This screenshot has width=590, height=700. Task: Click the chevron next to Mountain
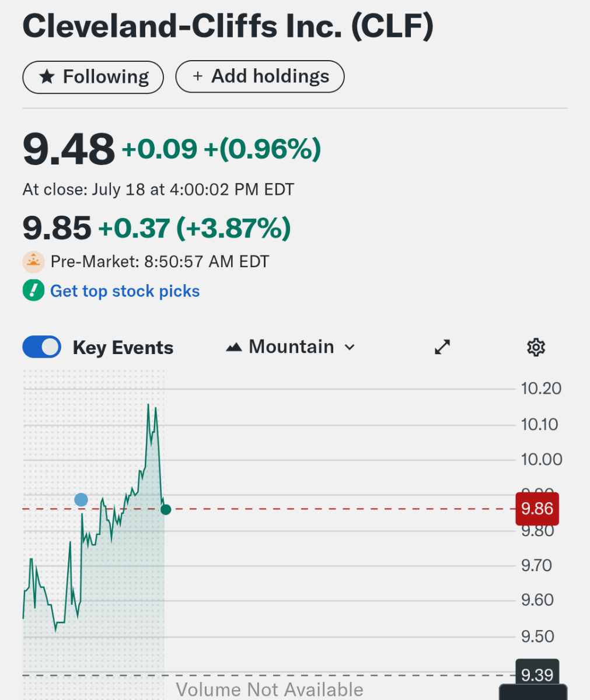pyautogui.click(x=350, y=348)
